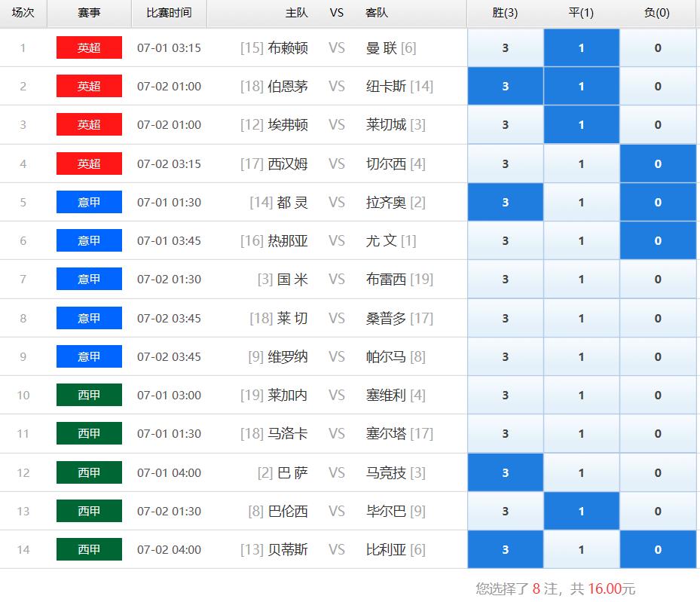Select loss (0) for 伯恩茅 vs 纽卡斯
The height and width of the screenshot is (602, 700).
click(x=658, y=86)
